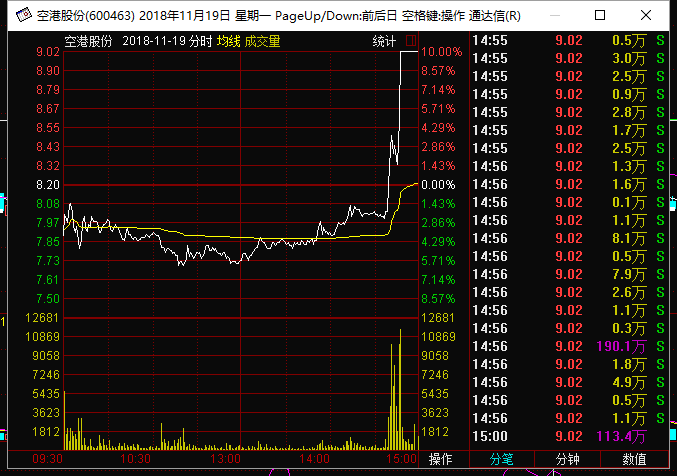Click the 13:00 time marker on the axis
Image resolution: width=677 pixels, height=476 pixels.
click(x=228, y=459)
